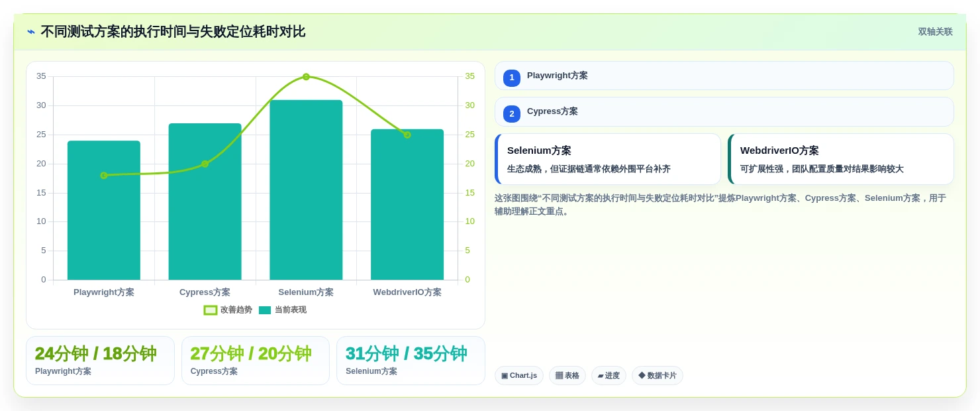Click the 改善趋势 legend color box
980x411 pixels.
211,310
